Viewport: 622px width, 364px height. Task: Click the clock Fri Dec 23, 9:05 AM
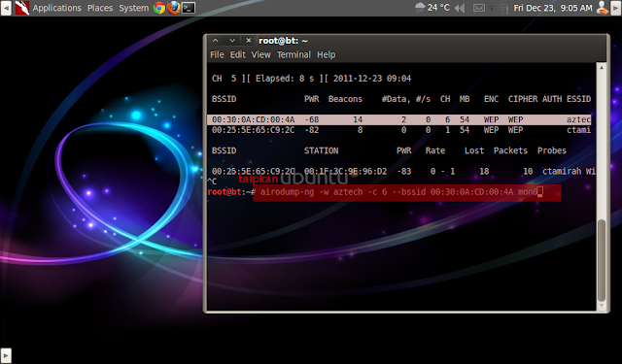pos(553,8)
